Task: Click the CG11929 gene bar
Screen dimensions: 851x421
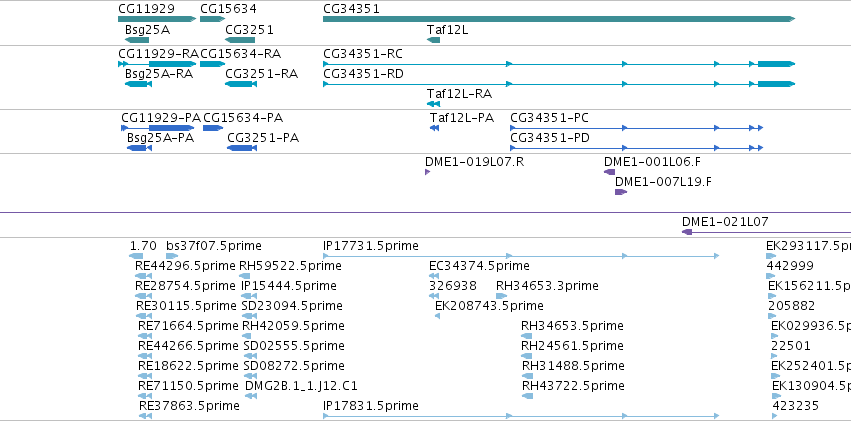Action: (x=157, y=19)
